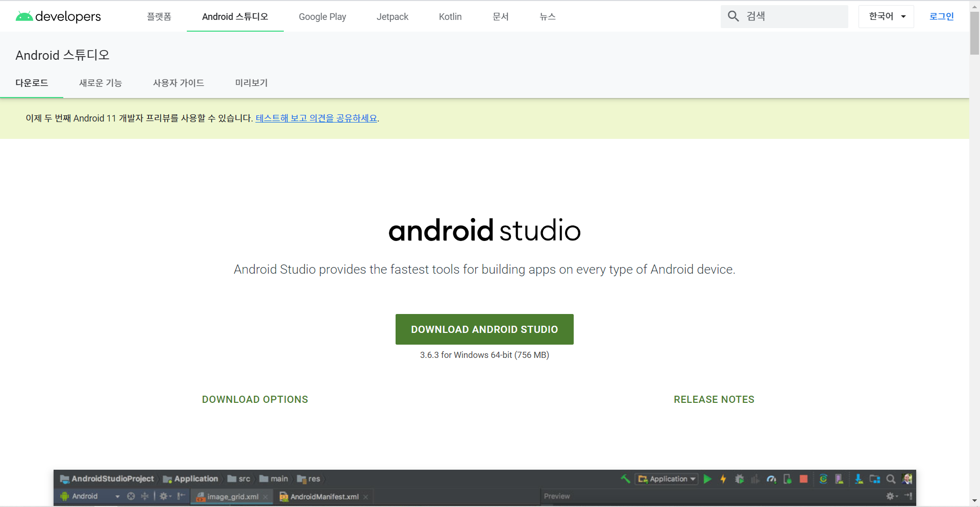980x507 pixels.
Task: Click the project panel gear icon in the preview
Action: coord(165,496)
